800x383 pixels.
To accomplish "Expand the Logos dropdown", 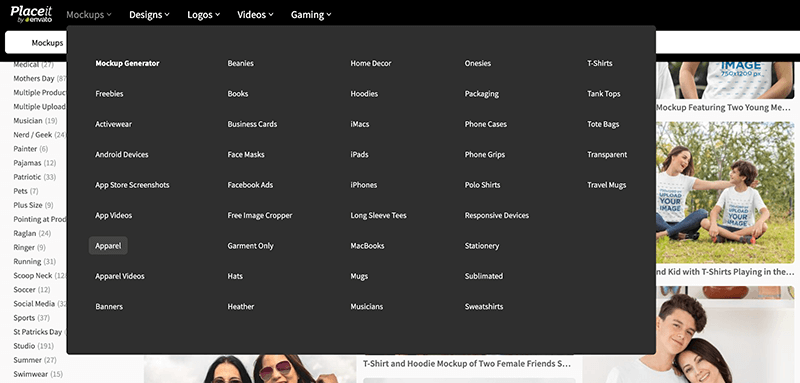I will click(204, 15).
